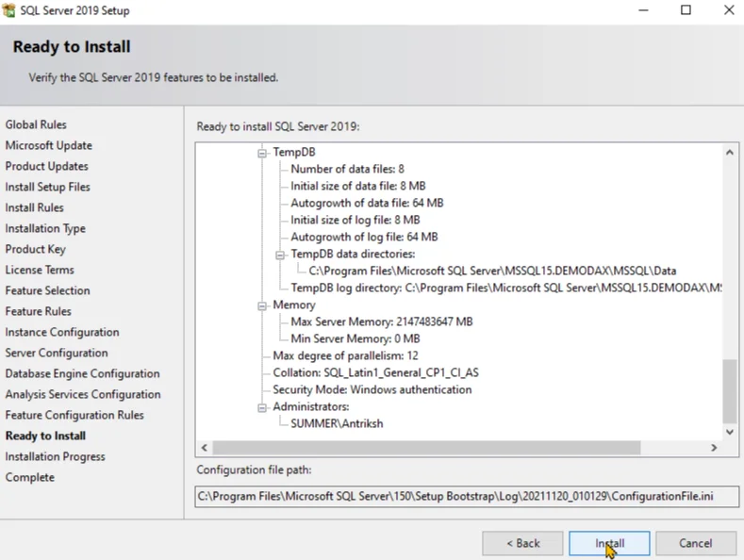
Task: Select Database Engine Configuration step
Action: (83, 374)
